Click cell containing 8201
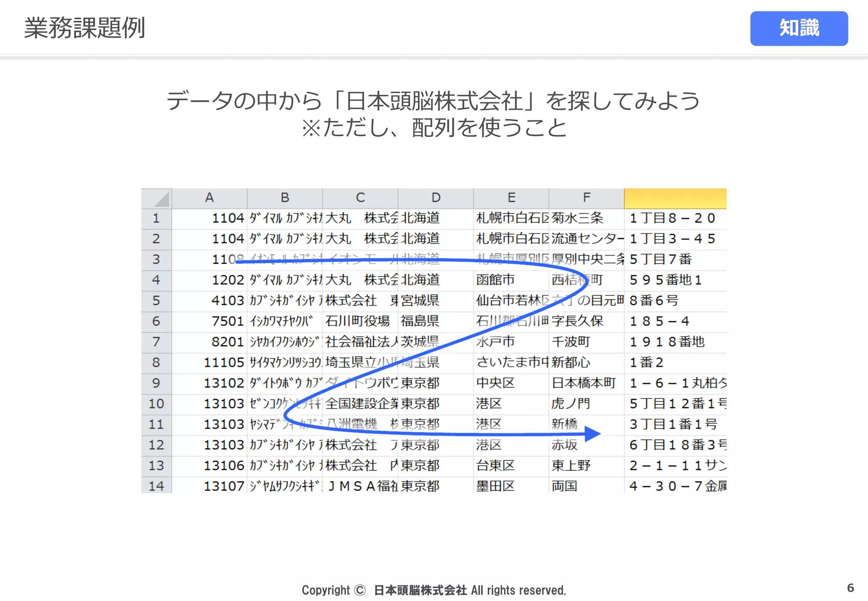This screenshot has height=601, width=868. coord(209,342)
